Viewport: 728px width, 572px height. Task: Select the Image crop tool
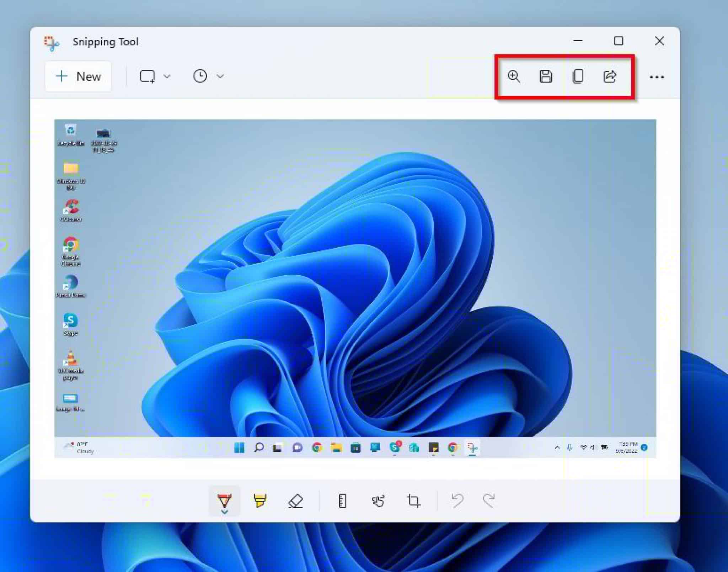413,501
